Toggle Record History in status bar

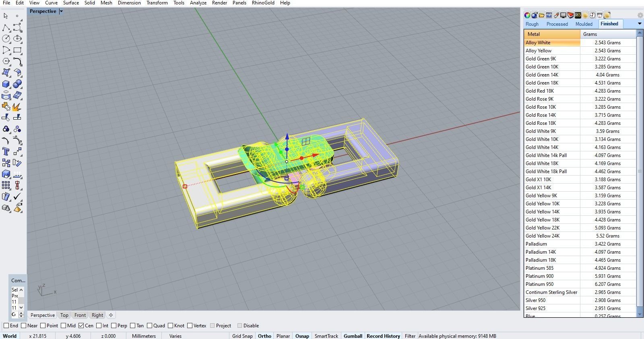(383, 336)
